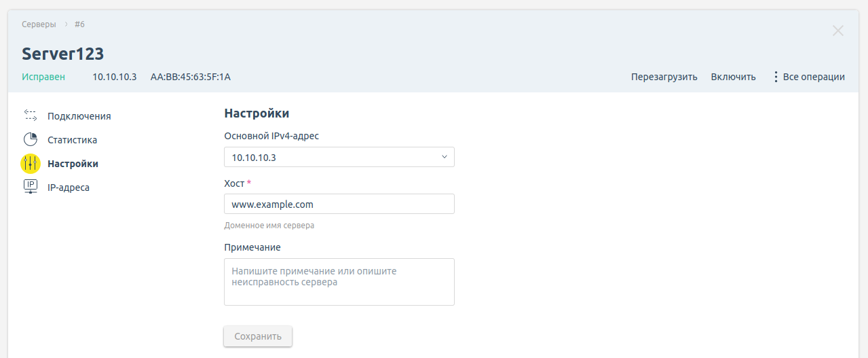
Task: Click into the Примечание text area
Action: (x=339, y=281)
